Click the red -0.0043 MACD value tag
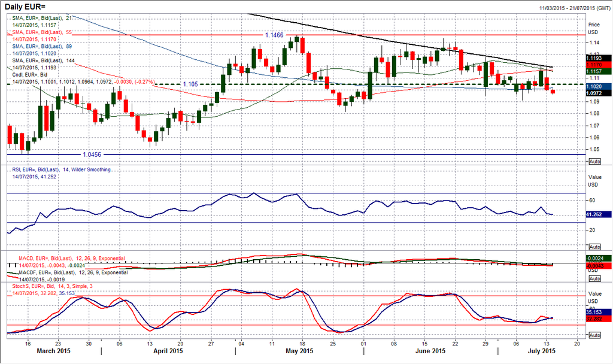Screen dimensions: 613x364 coord(599,266)
